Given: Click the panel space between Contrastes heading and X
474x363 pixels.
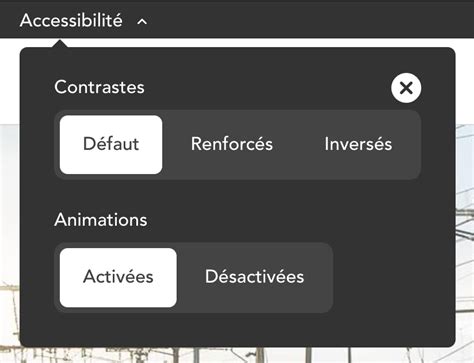Looking at the screenshot, I should (267, 87).
